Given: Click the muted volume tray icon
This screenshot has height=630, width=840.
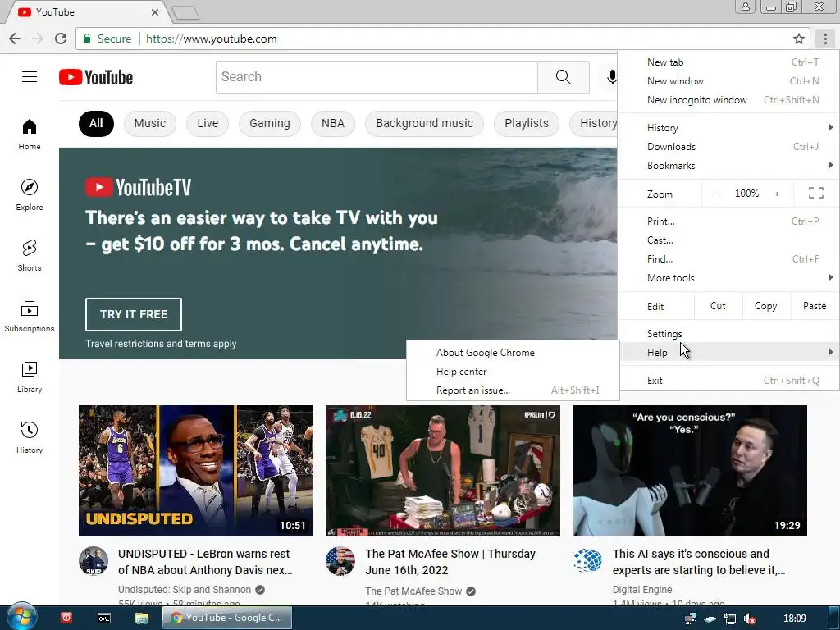Looking at the screenshot, I should click(x=750, y=619).
